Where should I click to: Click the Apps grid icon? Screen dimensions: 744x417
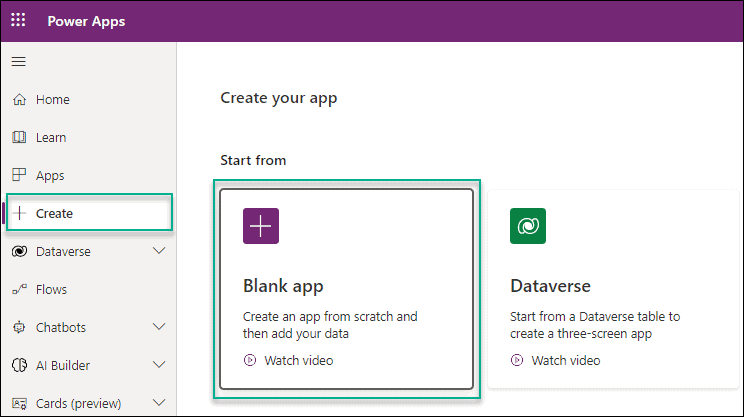click(19, 175)
